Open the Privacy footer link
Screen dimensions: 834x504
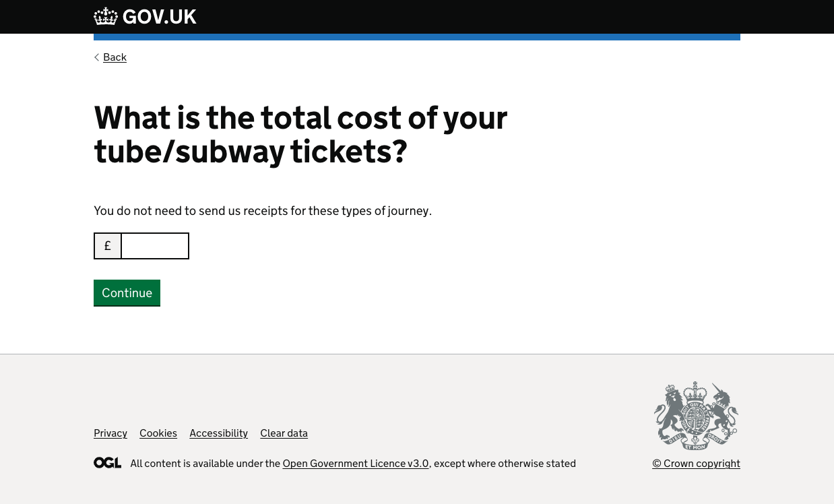click(110, 433)
